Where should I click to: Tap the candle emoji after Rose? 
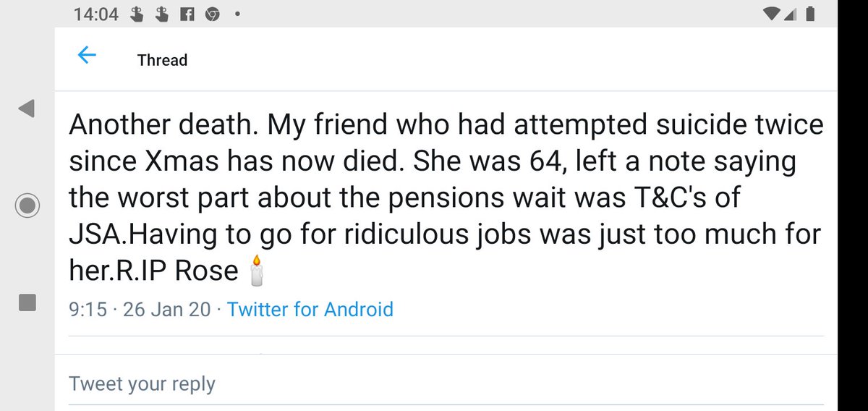[255, 271]
